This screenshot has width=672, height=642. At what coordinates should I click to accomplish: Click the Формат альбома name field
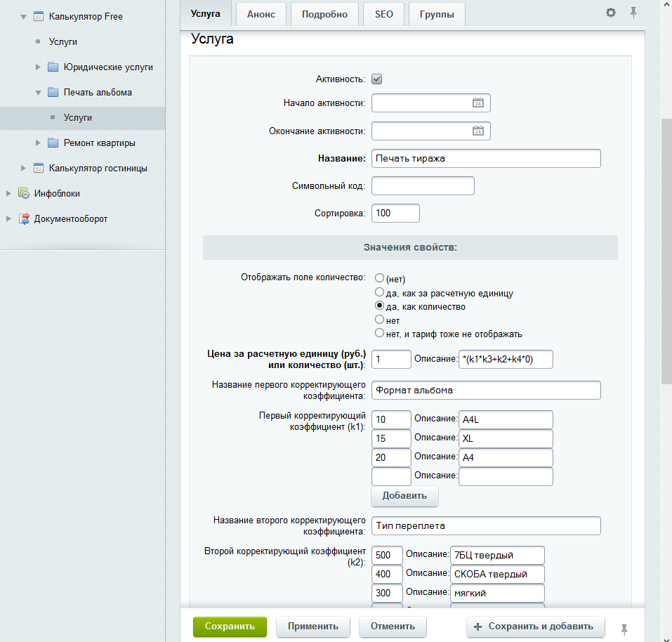pos(486,390)
